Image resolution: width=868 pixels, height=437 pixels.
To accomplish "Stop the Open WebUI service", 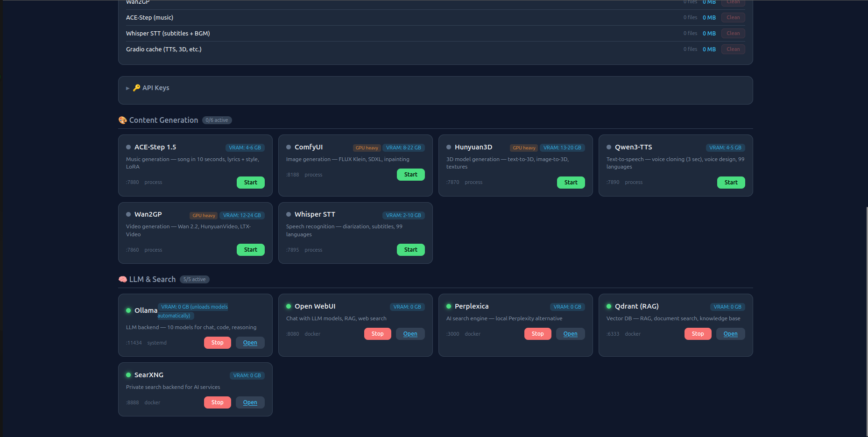I will pos(378,334).
